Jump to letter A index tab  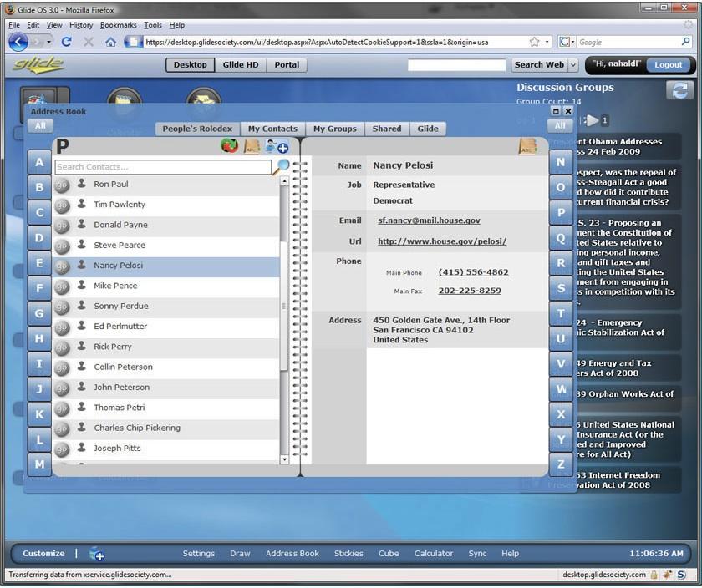click(x=39, y=162)
